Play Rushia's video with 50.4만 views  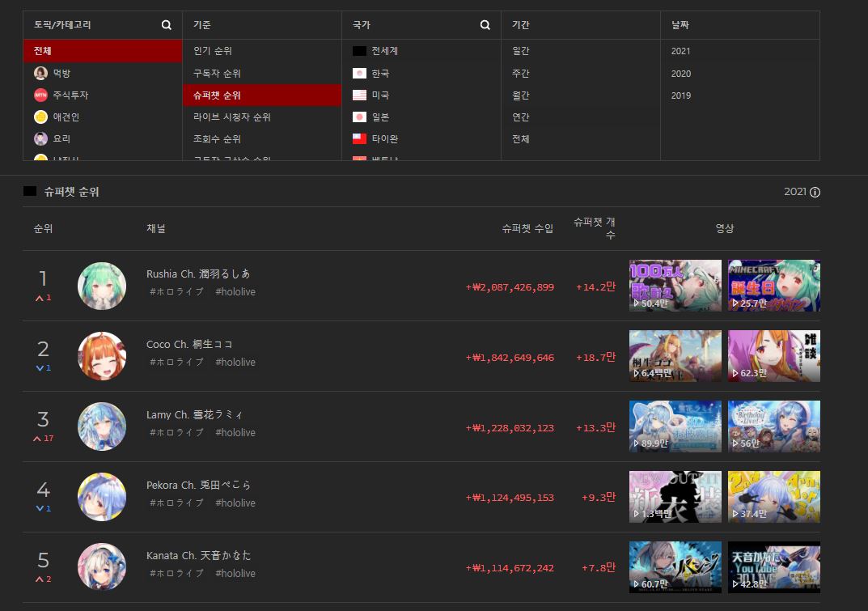pyautogui.click(x=675, y=286)
